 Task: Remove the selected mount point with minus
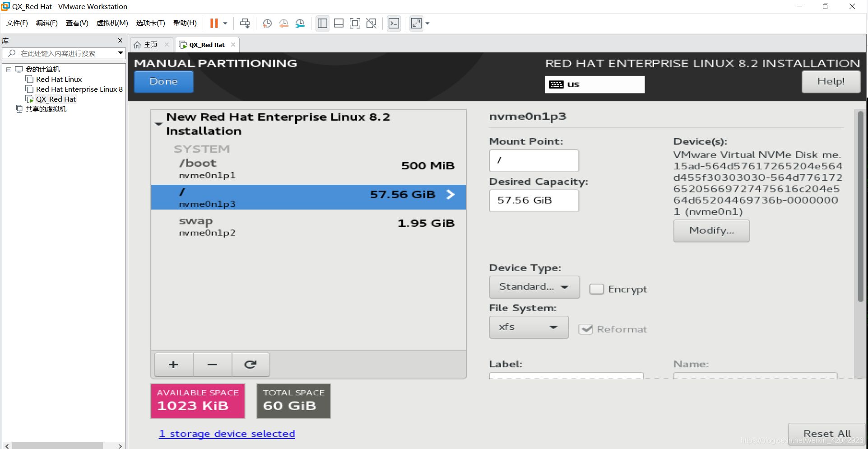pos(212,365)
